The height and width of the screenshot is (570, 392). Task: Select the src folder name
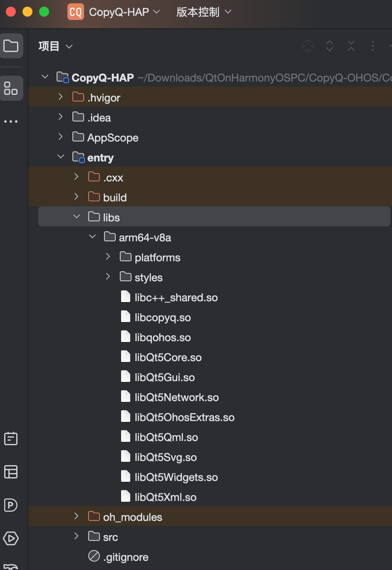[111, 537]
